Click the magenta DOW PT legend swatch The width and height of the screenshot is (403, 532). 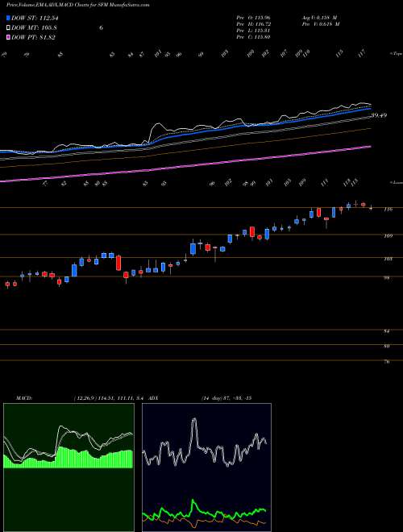tap(9, 37)
